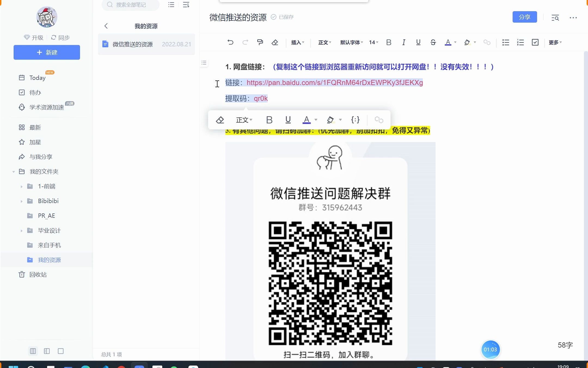Toggle underline in the main toolbar
Viewport: 588px width, 368px height.
tap(418, 42)
